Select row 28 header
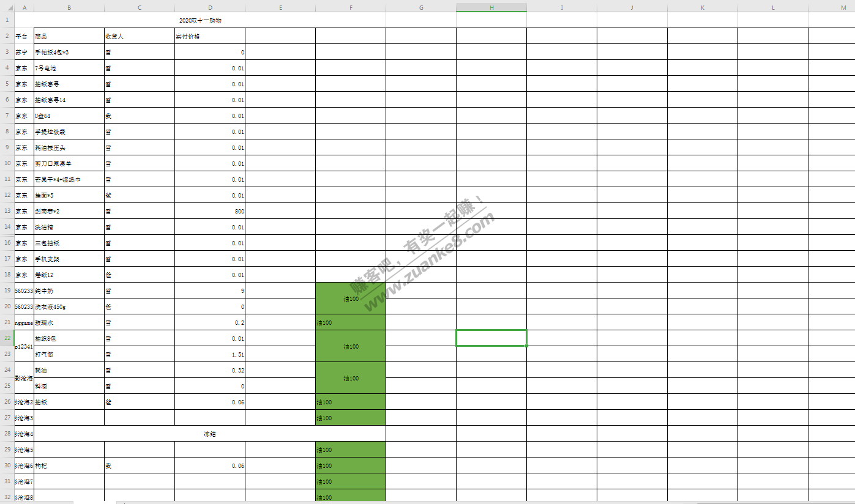 pos(7,434)
